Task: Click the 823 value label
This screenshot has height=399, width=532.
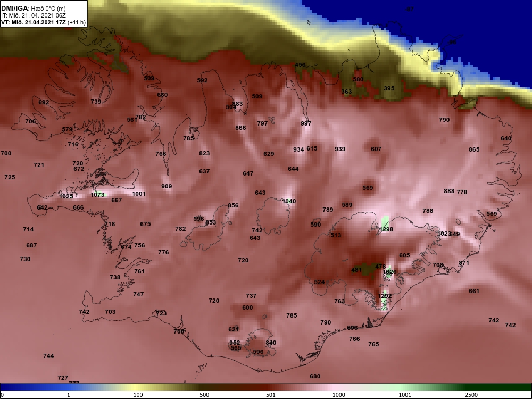Action: [x=204, y=153]
